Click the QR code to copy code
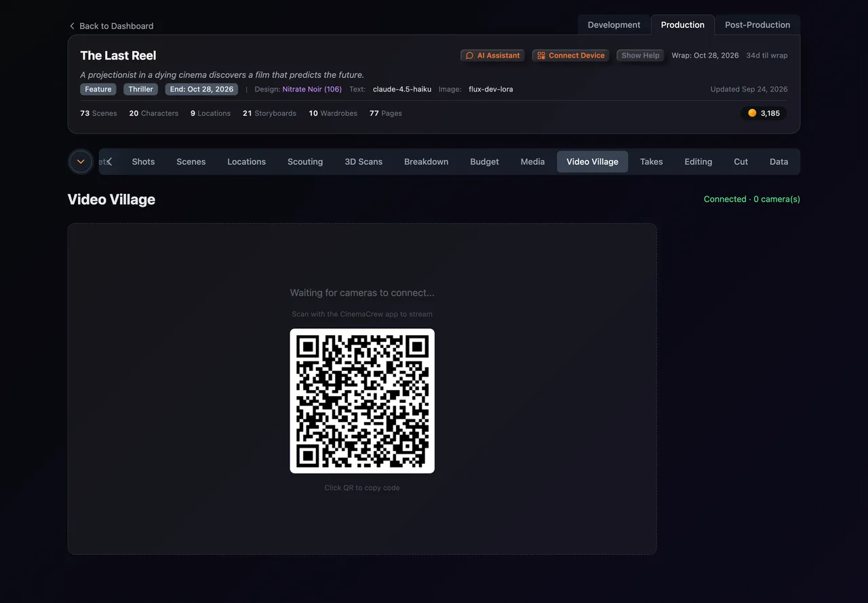Viewport: 868px width, 603px height. pyautogui.click(x=362, y=401)
